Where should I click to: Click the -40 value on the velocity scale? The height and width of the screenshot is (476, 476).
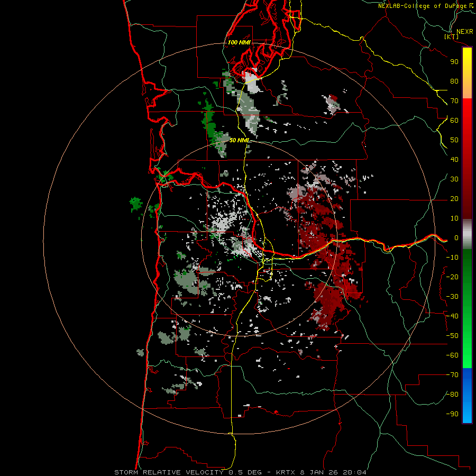[x=452, y=316]
